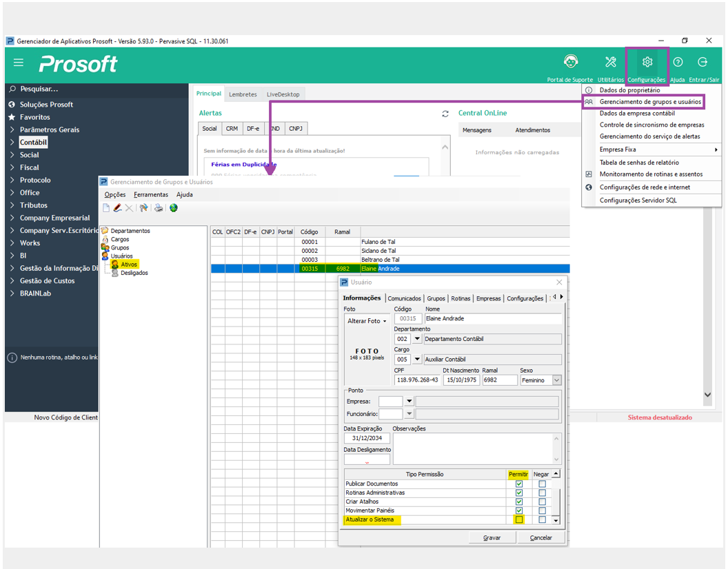Screen dimensions: 728x569
Task: Open the Ponto Empresa dropdown
Action: pos(409,402)
